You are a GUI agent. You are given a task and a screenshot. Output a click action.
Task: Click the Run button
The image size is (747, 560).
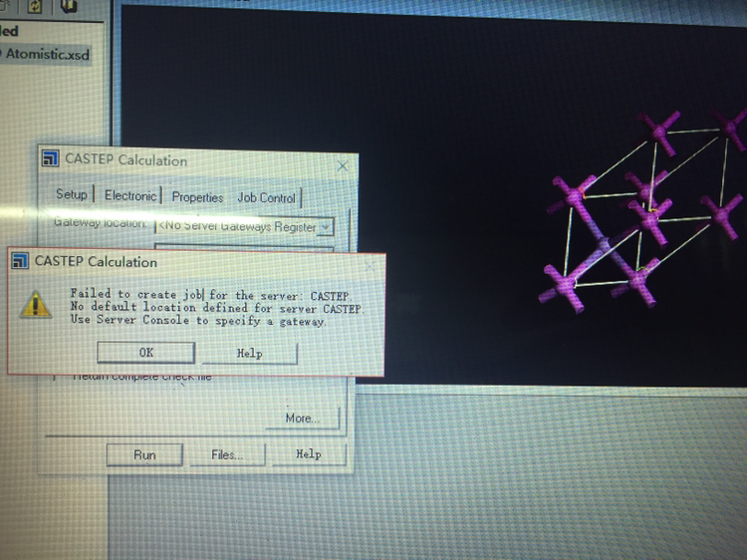(x=144, y=455)
